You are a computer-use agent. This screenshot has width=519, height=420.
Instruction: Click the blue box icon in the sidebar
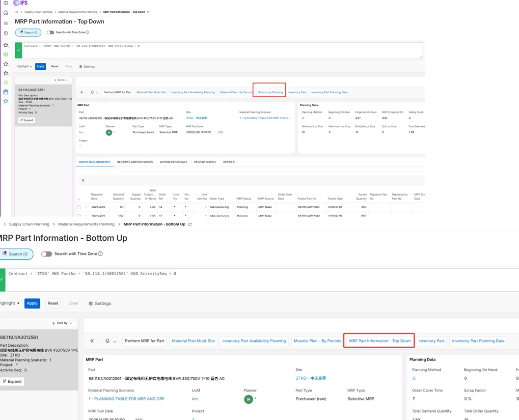pos(5,92)
